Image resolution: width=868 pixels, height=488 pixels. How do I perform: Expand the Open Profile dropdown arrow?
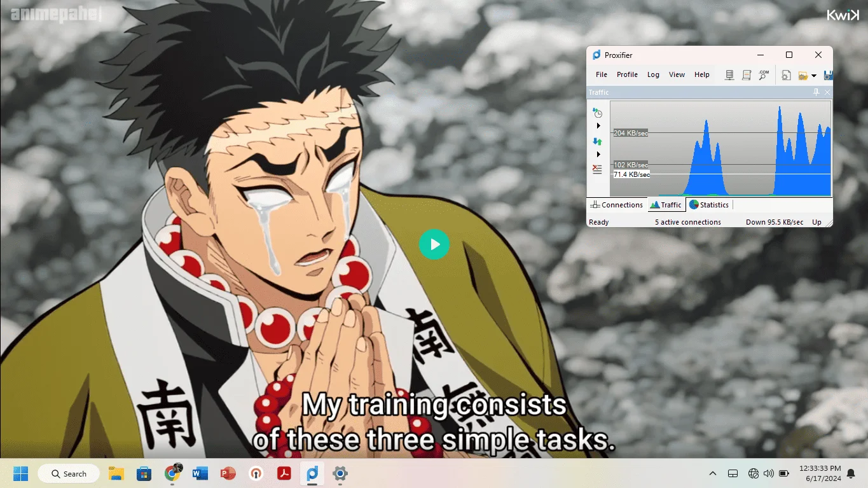814,76
